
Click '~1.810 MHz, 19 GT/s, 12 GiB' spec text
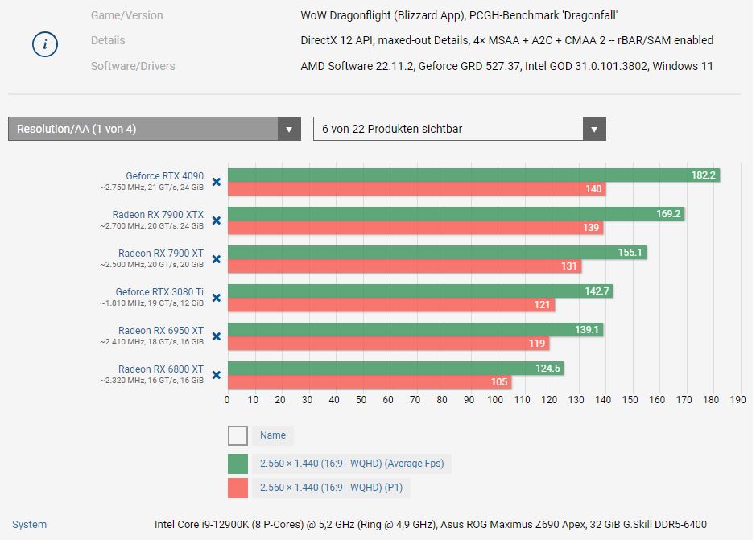click(152, 303)
